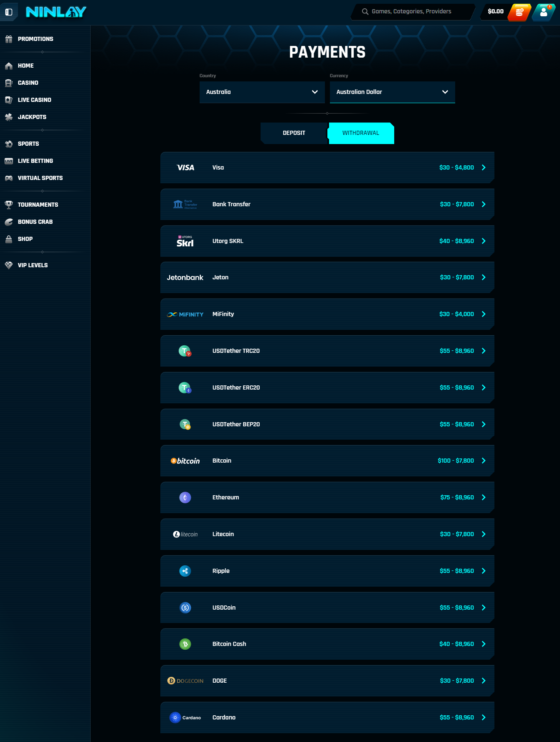Open the VIP Levels link
The image size is (560, 742).
pos(33,265)
